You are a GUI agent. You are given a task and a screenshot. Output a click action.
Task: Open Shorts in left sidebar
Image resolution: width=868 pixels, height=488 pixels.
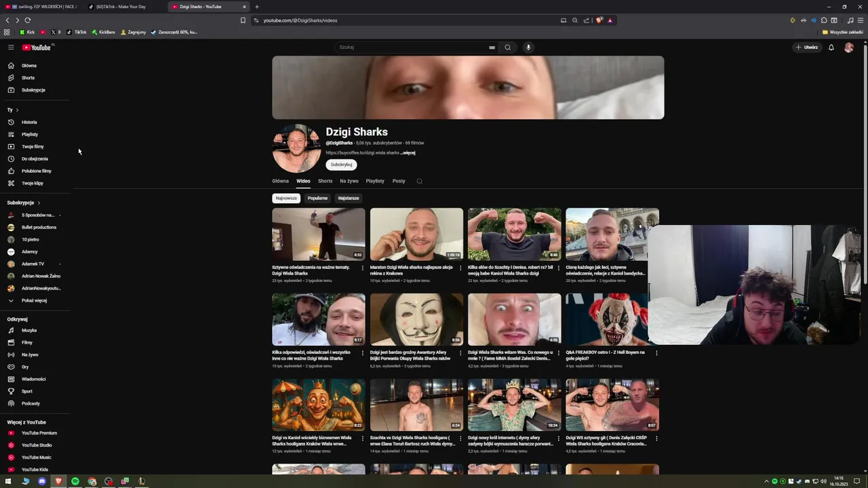click(28, 78)
